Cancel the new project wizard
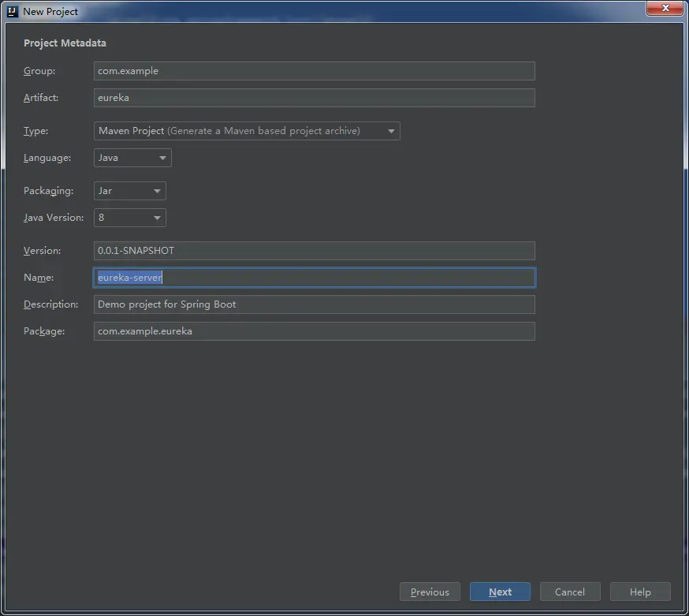This screenshot has height=616, width=689. 570,592
